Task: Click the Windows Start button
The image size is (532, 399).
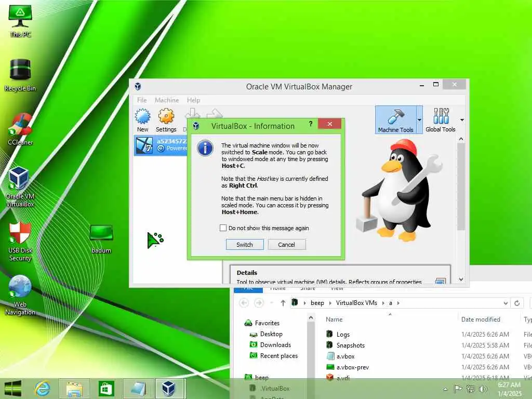Action: [x=13, y=389]
